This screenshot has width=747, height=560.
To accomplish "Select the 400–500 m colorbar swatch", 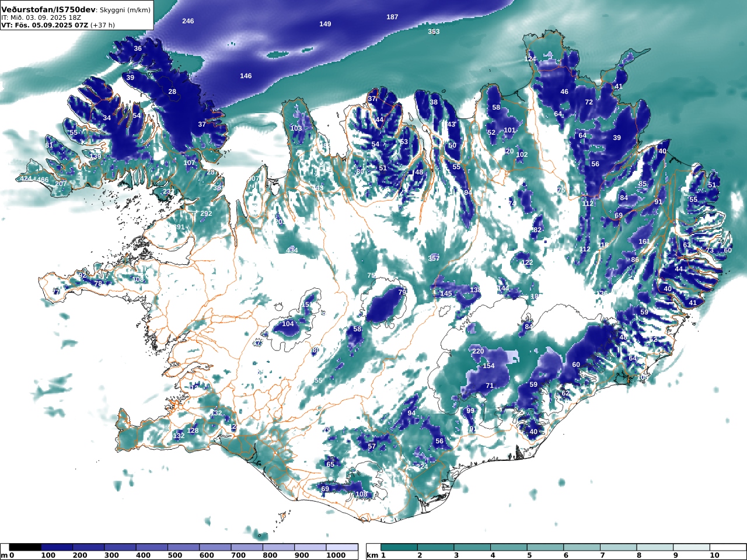I will (x=152, y=547).
